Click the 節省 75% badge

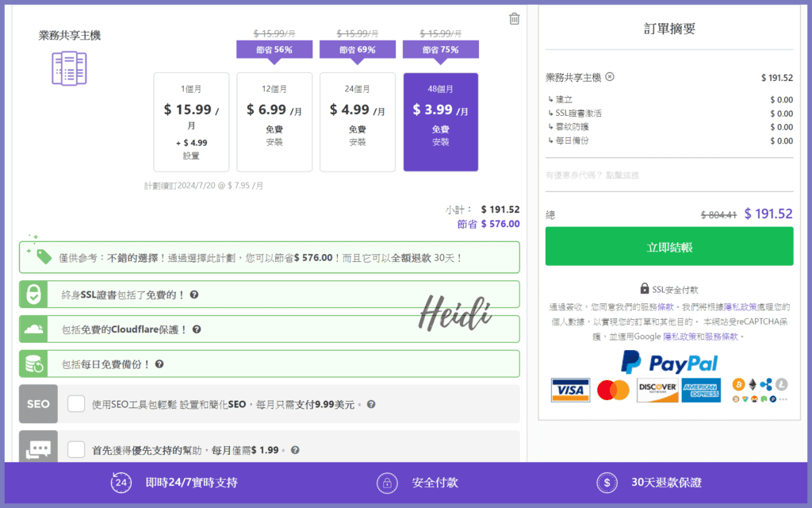coord(441,50)
